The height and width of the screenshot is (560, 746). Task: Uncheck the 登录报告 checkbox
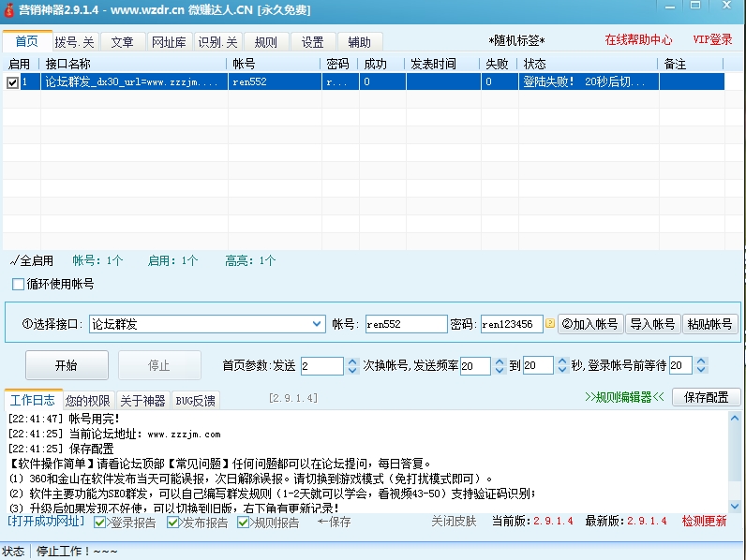coord(100,523)
